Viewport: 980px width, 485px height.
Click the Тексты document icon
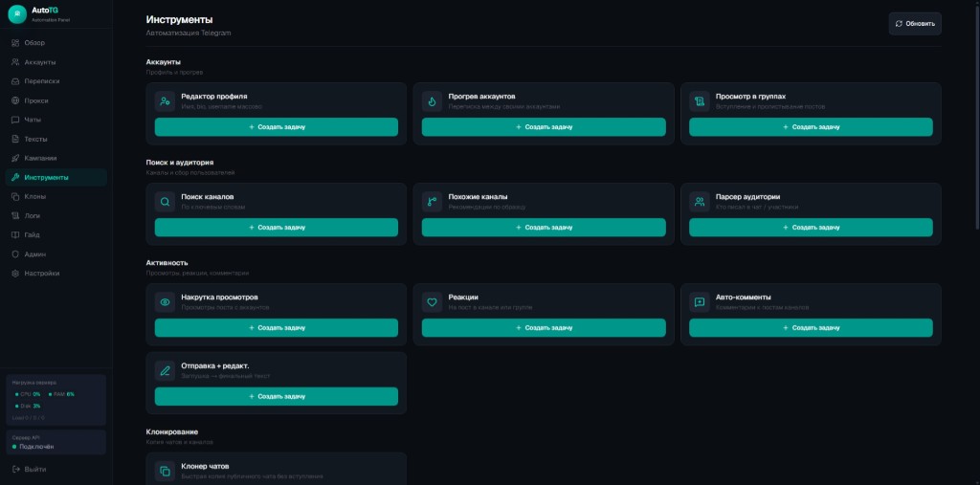pos(15,140)
